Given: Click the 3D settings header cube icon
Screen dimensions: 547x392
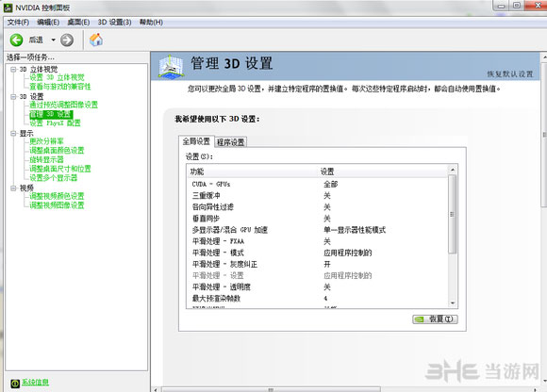Looking at the screenshot, I should click(171, 66).
